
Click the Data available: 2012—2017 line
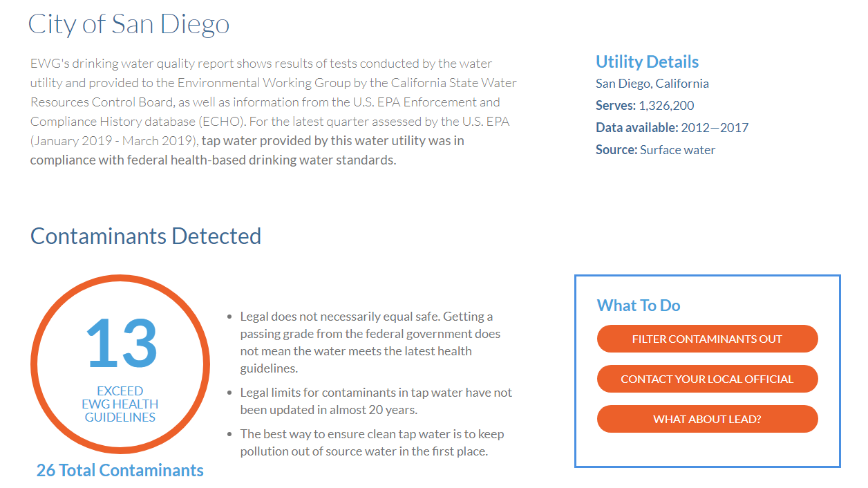672,128
